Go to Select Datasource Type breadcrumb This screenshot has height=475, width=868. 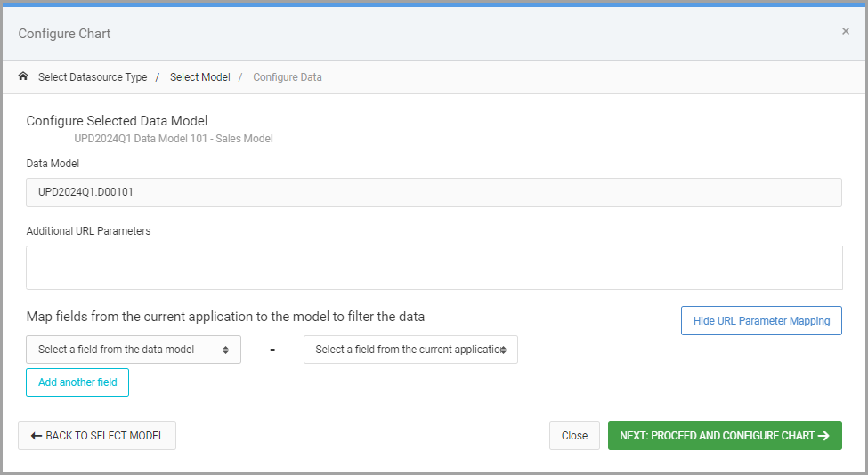pos(93,77)
